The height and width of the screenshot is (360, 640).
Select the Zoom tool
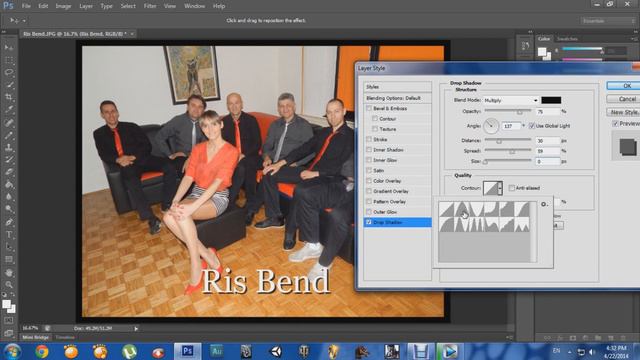(9, 284)
